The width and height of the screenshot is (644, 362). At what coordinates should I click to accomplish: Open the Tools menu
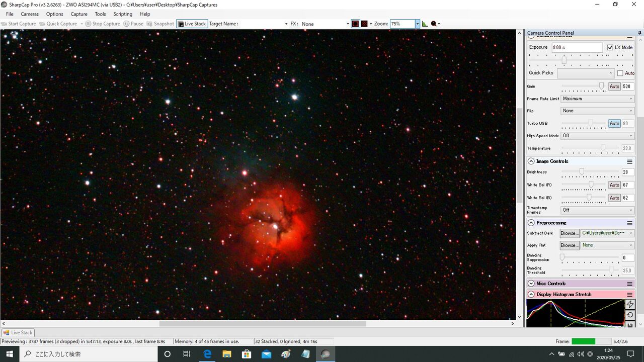101,14
